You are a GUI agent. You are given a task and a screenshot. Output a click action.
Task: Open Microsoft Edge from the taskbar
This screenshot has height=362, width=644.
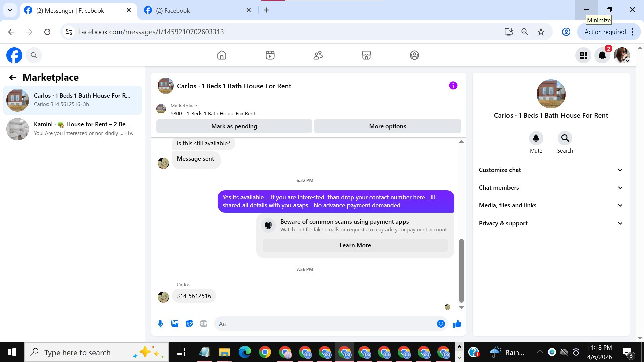[245, 352]
